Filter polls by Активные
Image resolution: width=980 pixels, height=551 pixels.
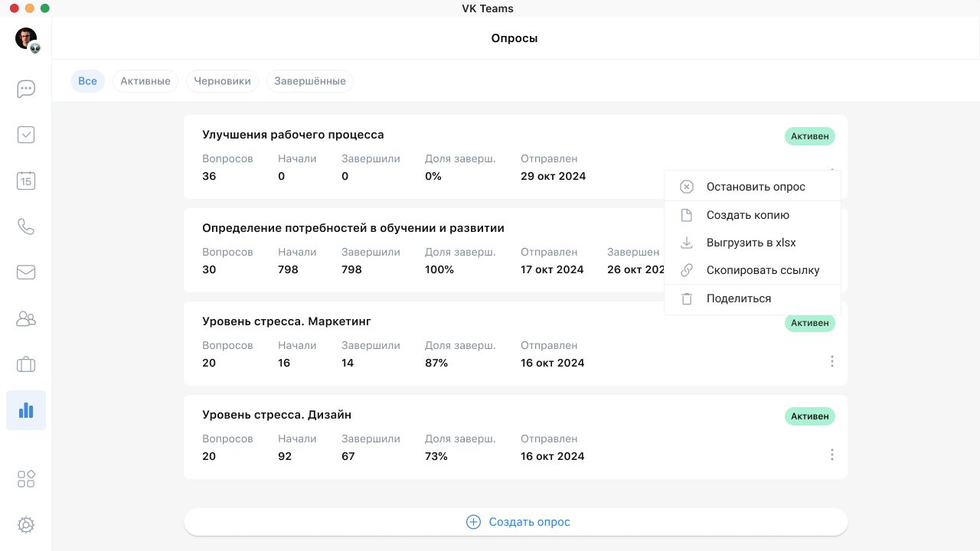[145, 81]
